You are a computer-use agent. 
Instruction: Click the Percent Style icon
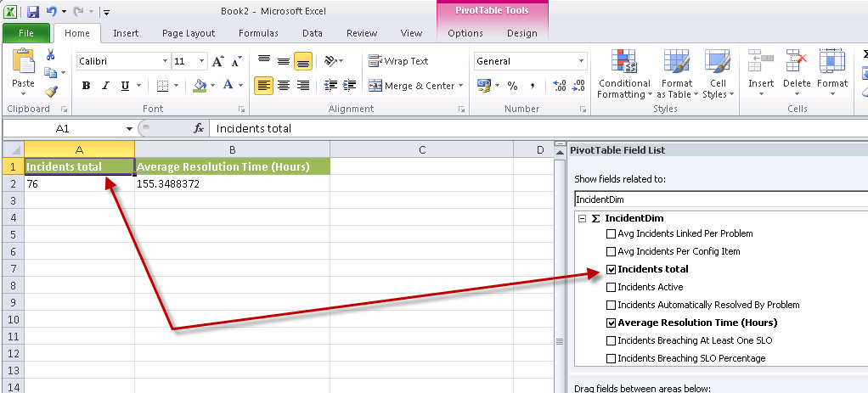tap(512, 86)
